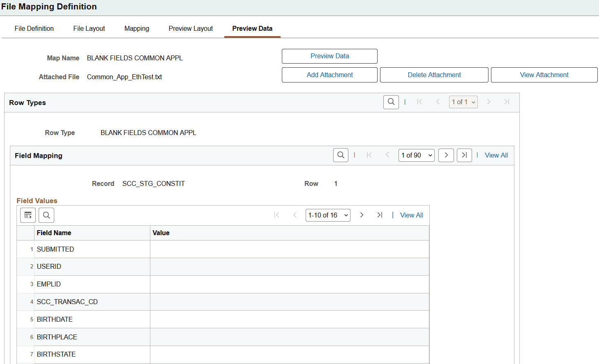Click Add Attachment
The width and height of the screenshot is (599, 364).
click(x=329, y=75)
